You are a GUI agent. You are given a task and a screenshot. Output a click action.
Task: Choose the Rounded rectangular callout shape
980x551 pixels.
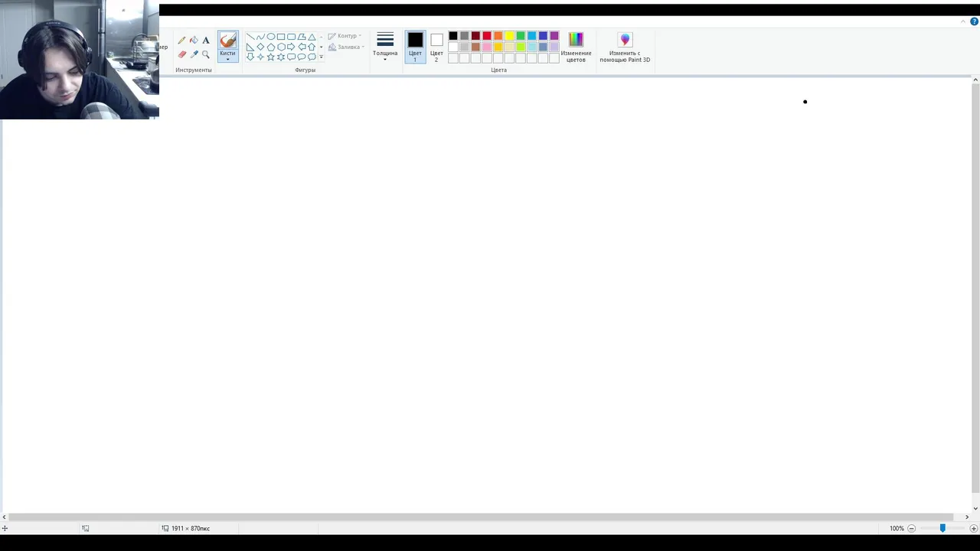291,57
